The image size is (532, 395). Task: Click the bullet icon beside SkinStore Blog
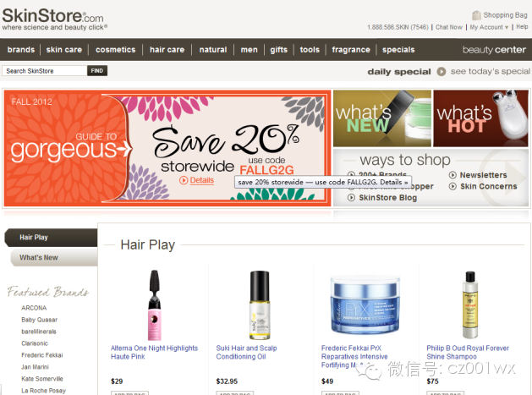pyautogui.click(x=352, y=198)
